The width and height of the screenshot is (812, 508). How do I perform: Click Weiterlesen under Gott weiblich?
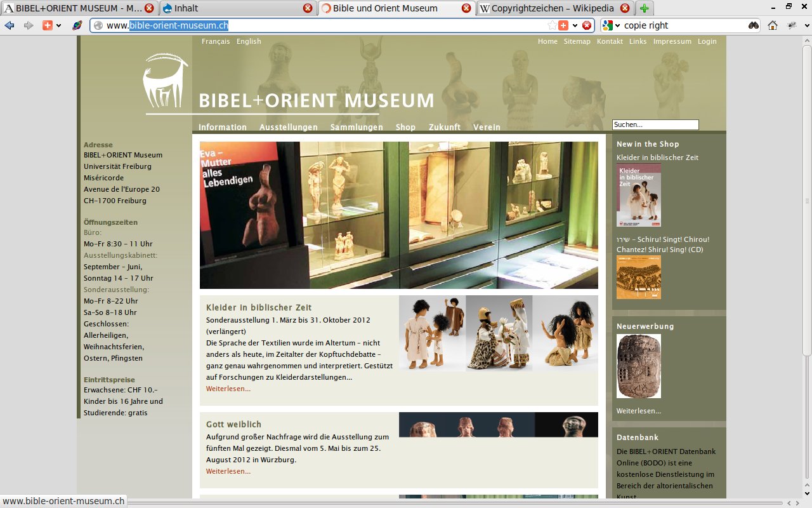[228, 471]
